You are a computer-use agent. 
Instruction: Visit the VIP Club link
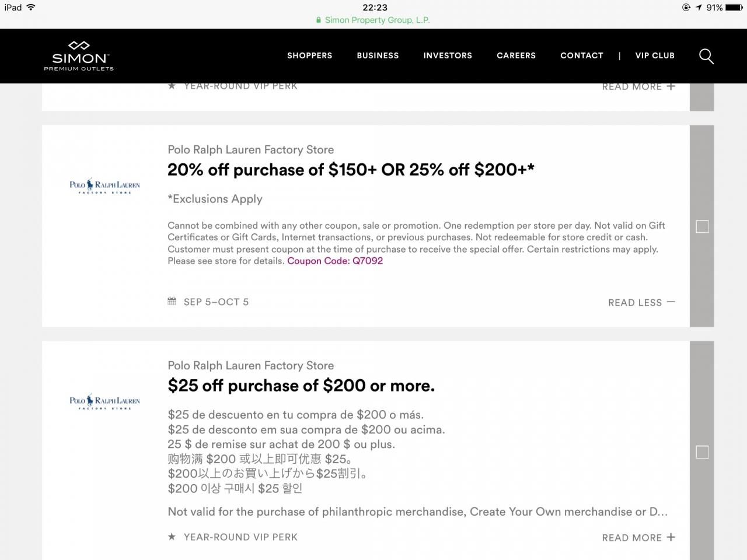click(655, 55)
